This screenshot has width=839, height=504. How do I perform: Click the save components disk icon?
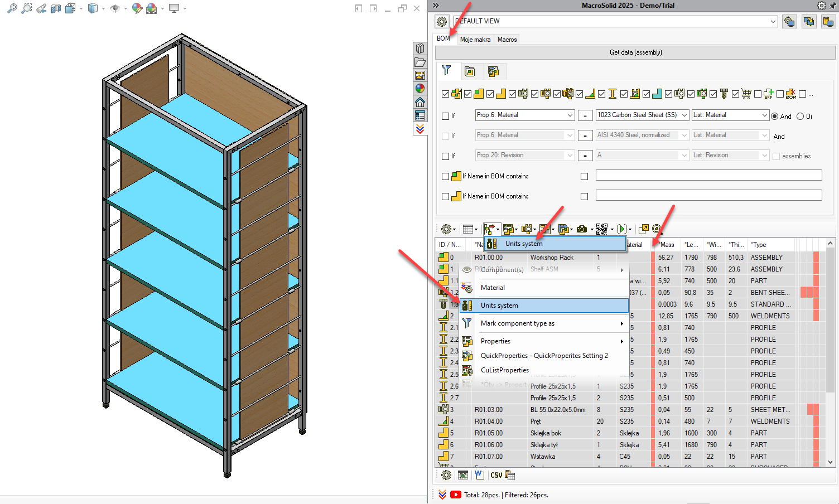[x=563, y=229]
